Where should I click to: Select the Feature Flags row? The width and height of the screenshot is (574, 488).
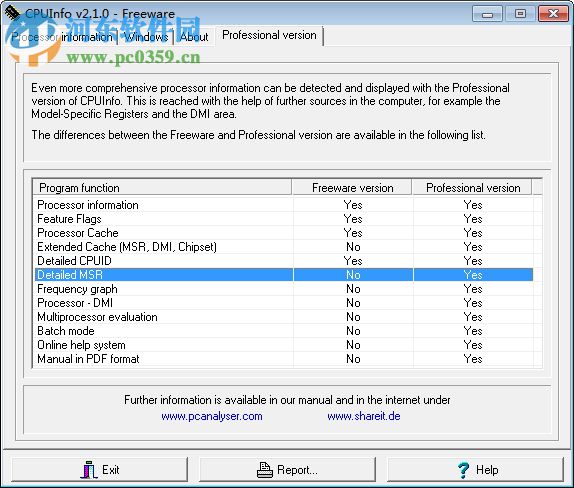coord(284,219)
